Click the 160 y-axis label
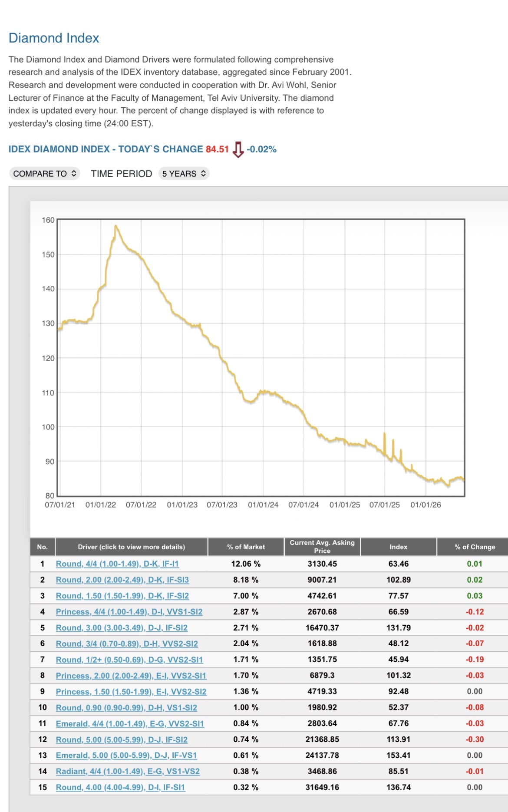This screenshot has width=508, height=812. coord(48,220)
